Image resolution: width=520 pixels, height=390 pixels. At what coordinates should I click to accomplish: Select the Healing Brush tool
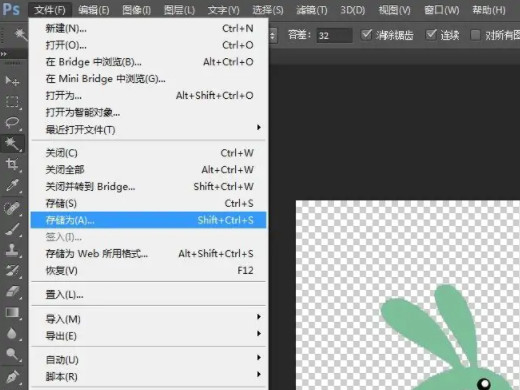pos(12,208)
